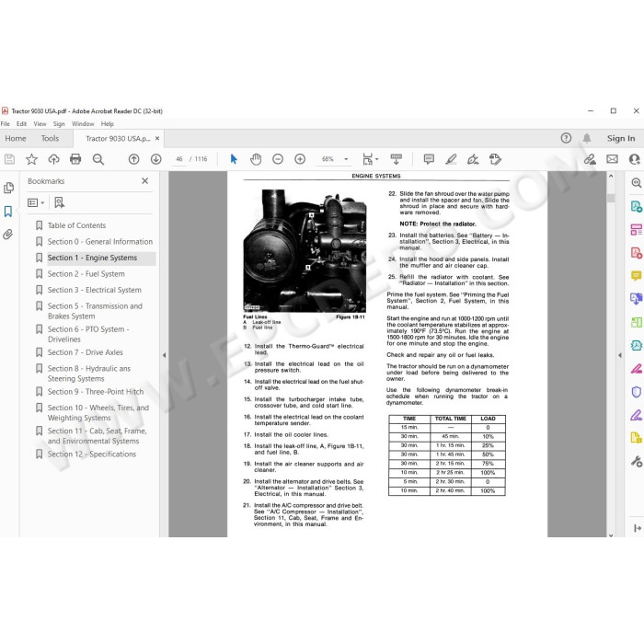Click the scrolling mode toolbar icon
The image size is (644, 644).
point(397,159)
